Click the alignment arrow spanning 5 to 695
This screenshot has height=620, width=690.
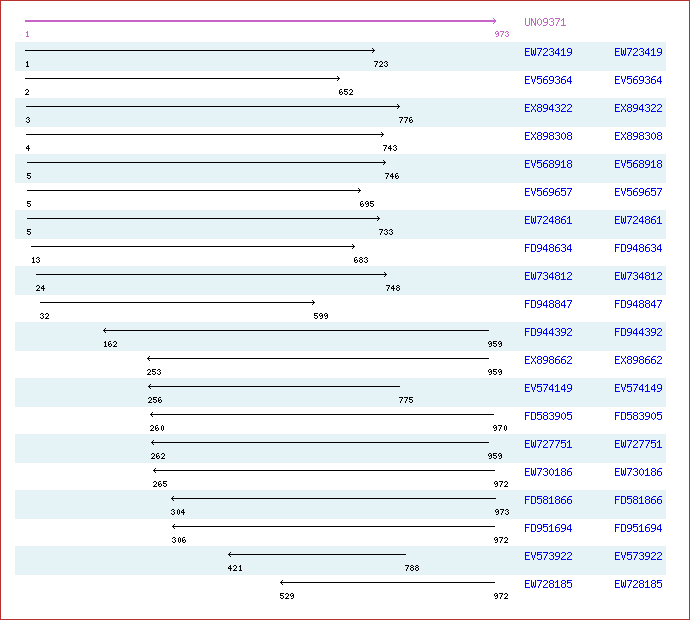[x=193, y=190]
